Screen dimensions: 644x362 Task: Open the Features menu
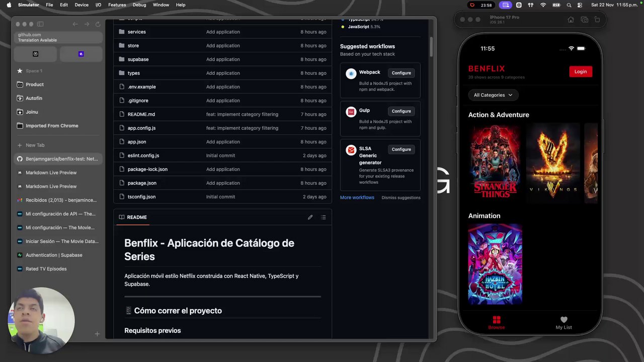tap(117, 5)
